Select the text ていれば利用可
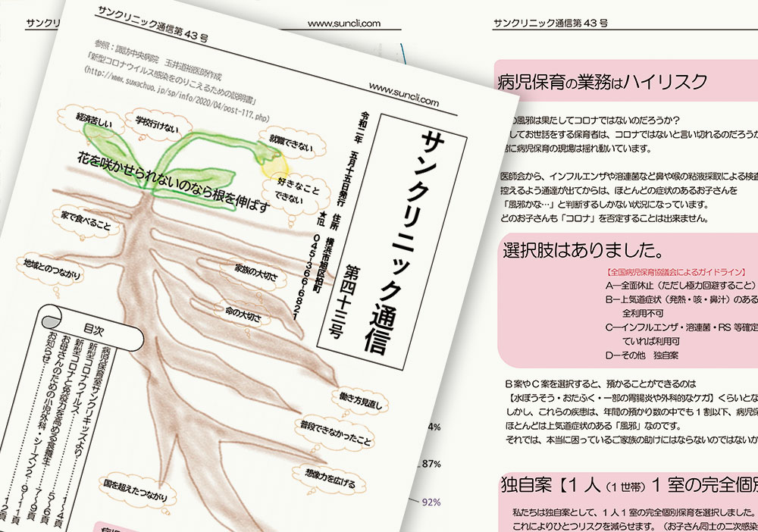758x532 pixels. (650, 342)
